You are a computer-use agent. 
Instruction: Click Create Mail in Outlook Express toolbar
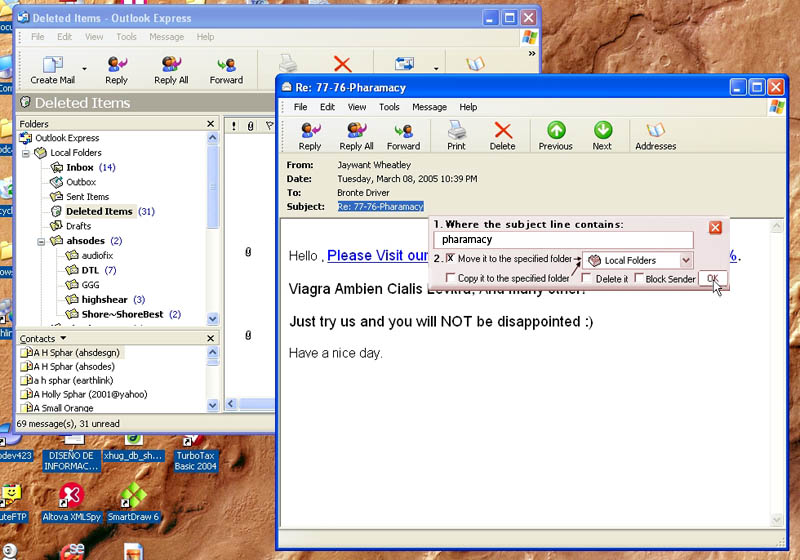[52, 68]
